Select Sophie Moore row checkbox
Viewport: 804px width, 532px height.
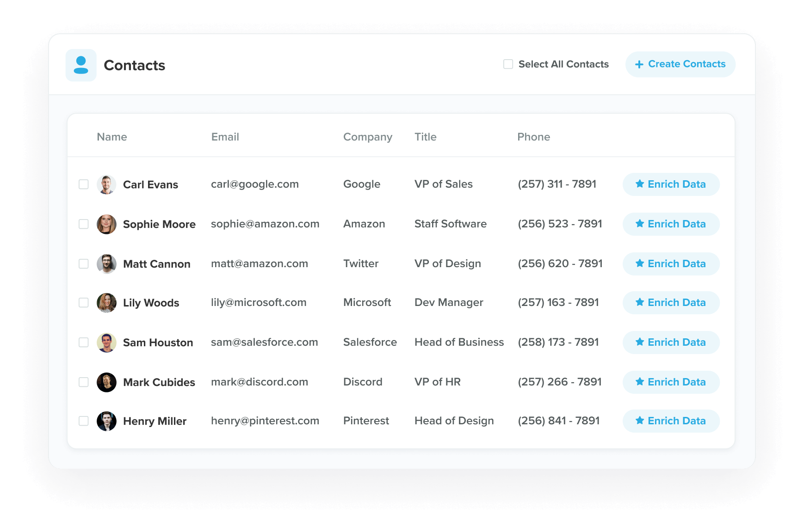click(x=84, y=224)
